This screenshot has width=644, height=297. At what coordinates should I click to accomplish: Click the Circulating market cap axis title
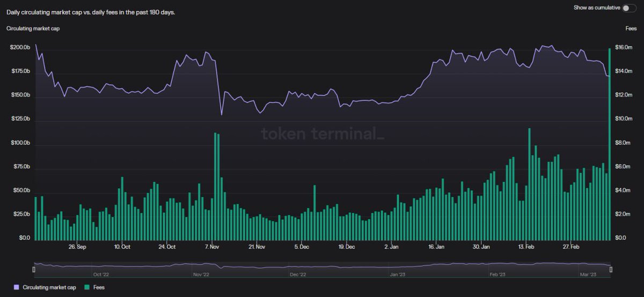point(33,28)
